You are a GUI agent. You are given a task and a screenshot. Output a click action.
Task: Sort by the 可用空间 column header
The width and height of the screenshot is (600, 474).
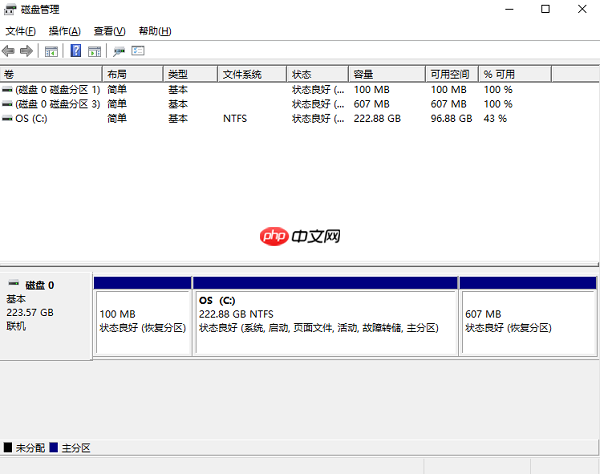click(x=452, y=74)
